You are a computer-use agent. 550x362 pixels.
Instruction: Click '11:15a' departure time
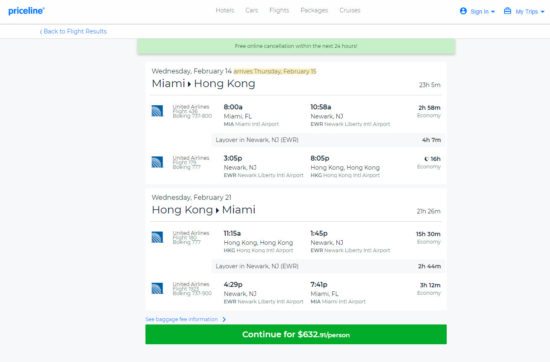click(232, 233)
